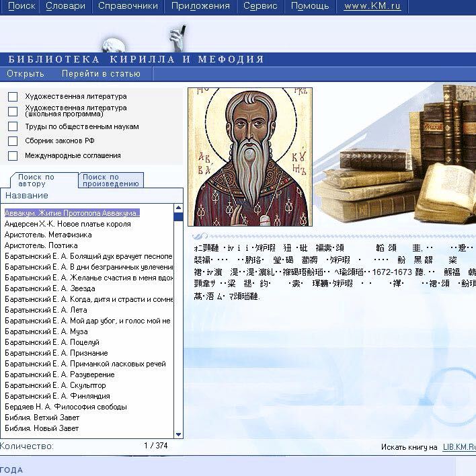Select Аристотель. Метафизика in the list
This screenshot has height=476, width=476.
coord(48,235)
